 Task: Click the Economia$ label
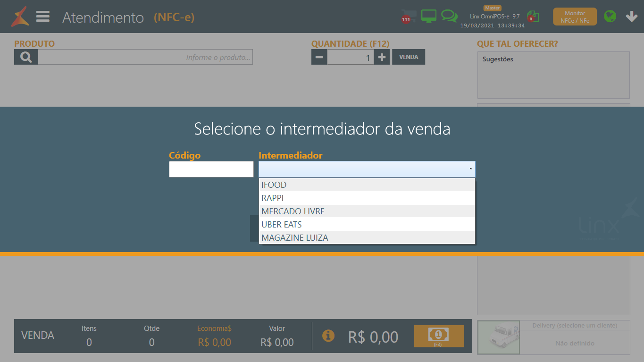(214, 328)
